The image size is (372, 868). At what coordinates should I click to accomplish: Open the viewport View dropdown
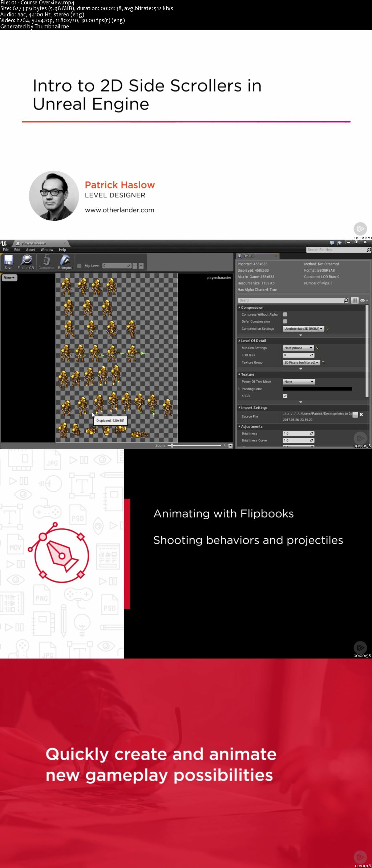tap(9, 278)
